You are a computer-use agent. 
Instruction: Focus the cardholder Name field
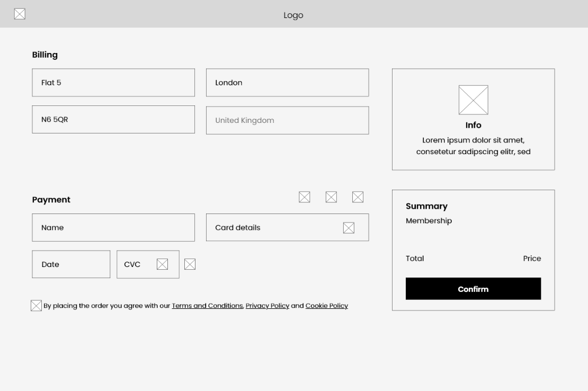click(113, 228)
